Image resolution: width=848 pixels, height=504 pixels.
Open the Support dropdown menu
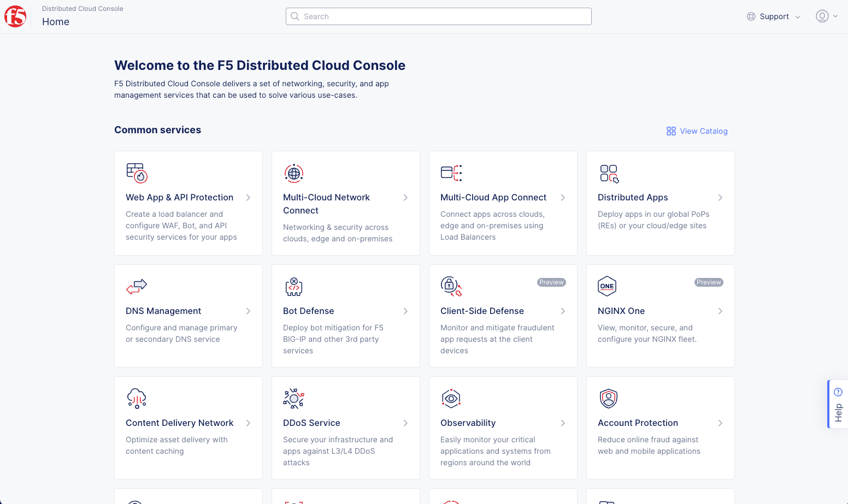773,16
